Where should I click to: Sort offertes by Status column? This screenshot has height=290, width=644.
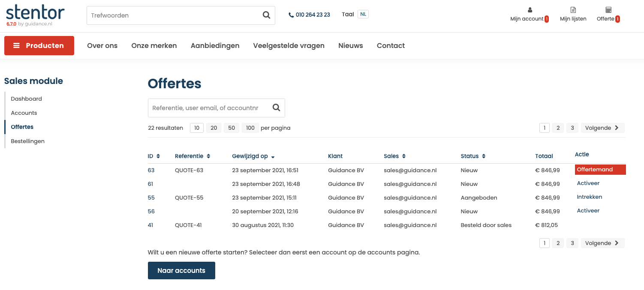point(484,156)
